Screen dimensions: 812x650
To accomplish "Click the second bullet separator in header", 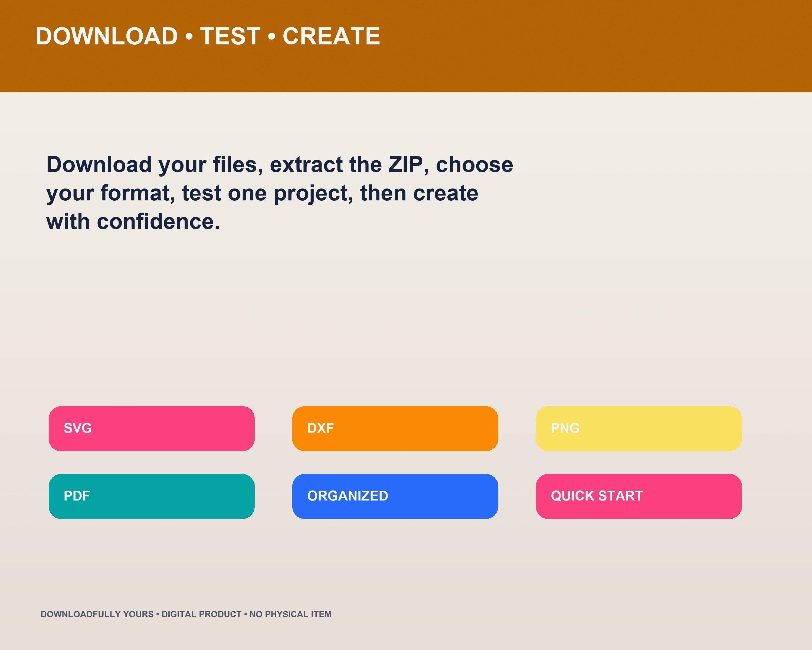I will tap(271, 37).
